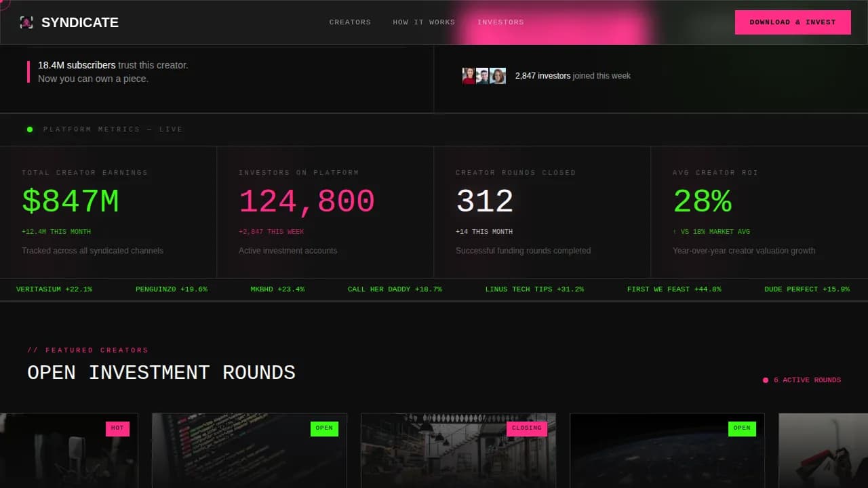Click the FIRST WE FEAST +44.8% ticker item

pyautogui.click(x=674, y=289)
